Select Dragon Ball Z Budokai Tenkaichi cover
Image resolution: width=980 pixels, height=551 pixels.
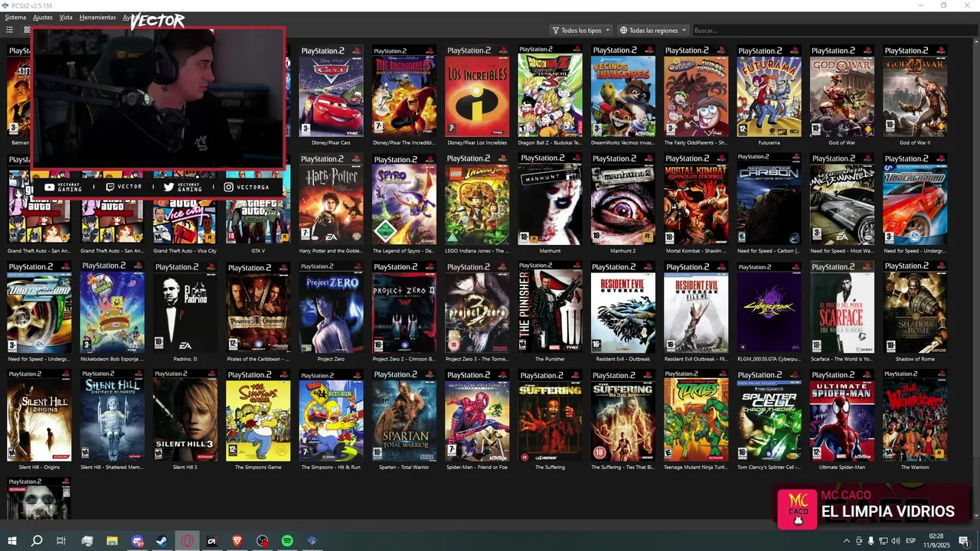[x=550, y=91]
